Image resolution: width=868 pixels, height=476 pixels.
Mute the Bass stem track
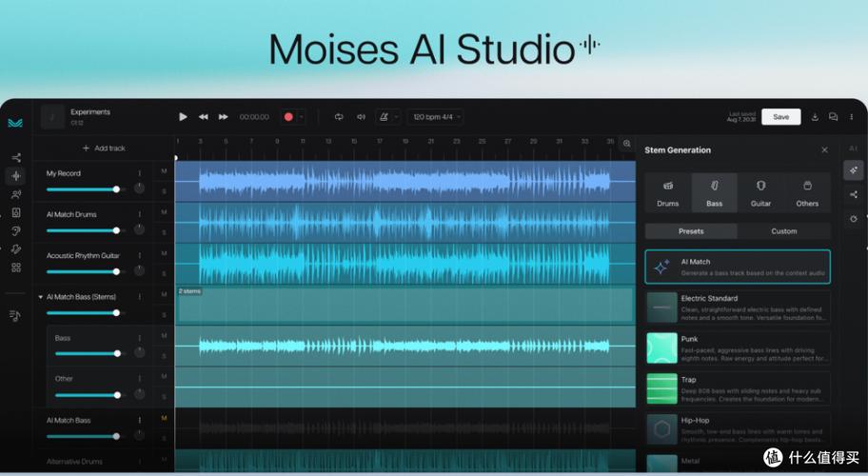pos(164,335)
